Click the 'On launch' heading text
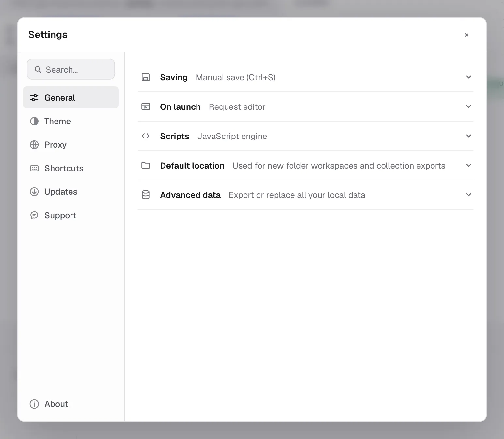Image resolution: width=504 pixels, height=439 pixels. tap(180, 107)
